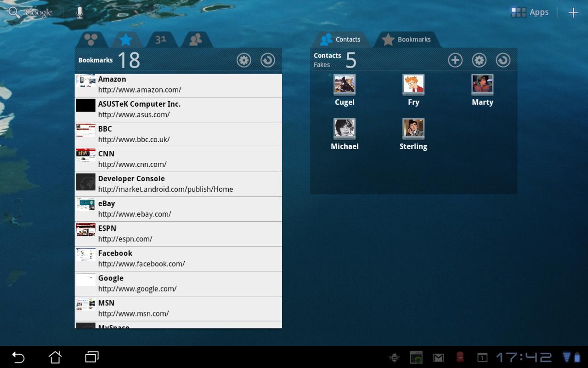Open the Google bookmark entry

(178, 283)
